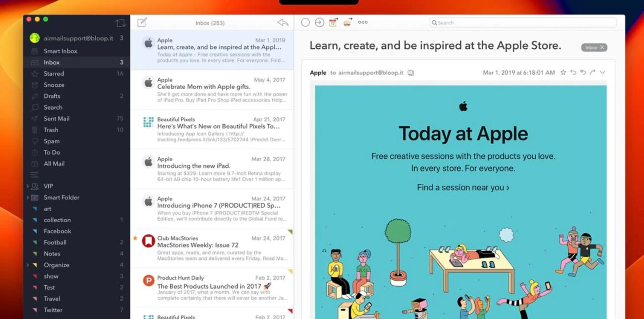Open the three-dot more actions menu
644x319 pixels.
click(363, 22)
